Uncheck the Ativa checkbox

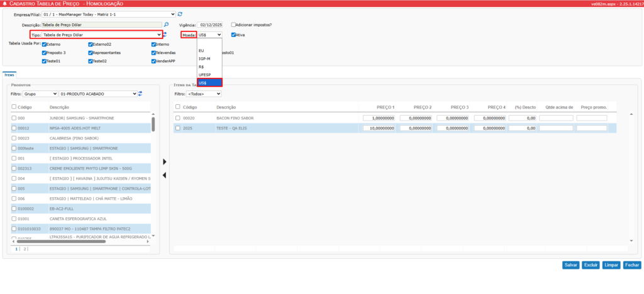(x=234, y=35)
